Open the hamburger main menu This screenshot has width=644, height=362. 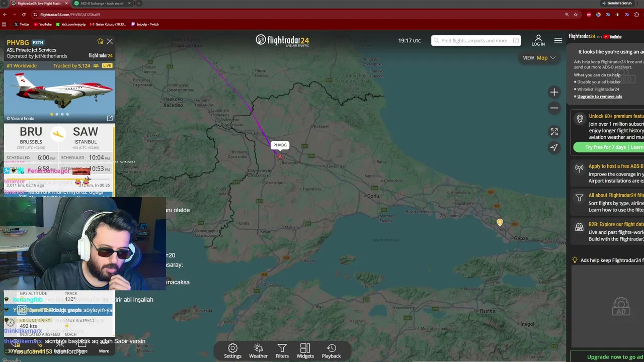(x=558, y=41)
